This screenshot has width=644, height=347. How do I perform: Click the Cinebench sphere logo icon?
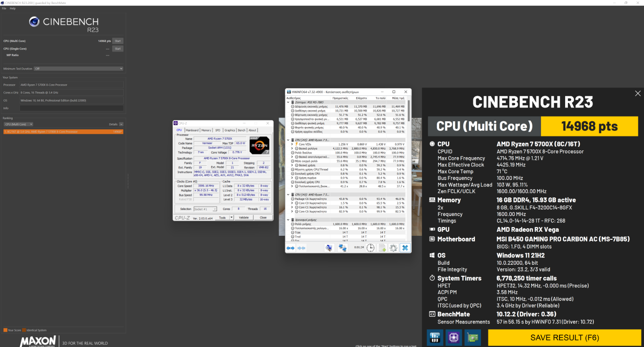coord(34,22)
